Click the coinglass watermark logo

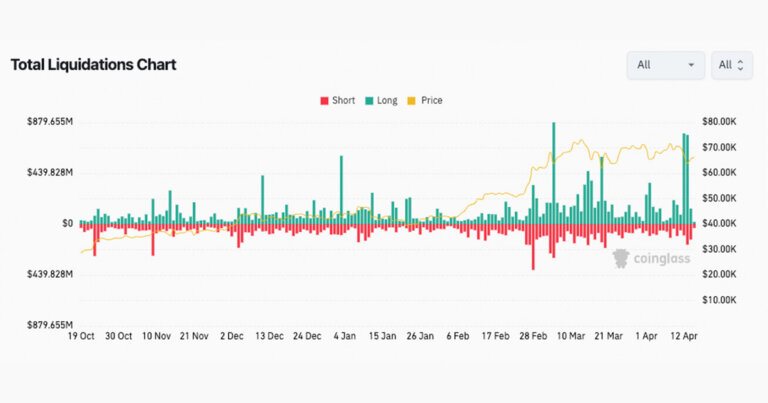[x=649, y=259]
